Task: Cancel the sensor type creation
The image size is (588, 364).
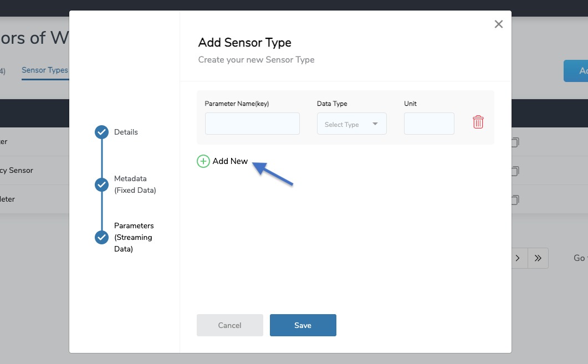Action: coord(230,325)
